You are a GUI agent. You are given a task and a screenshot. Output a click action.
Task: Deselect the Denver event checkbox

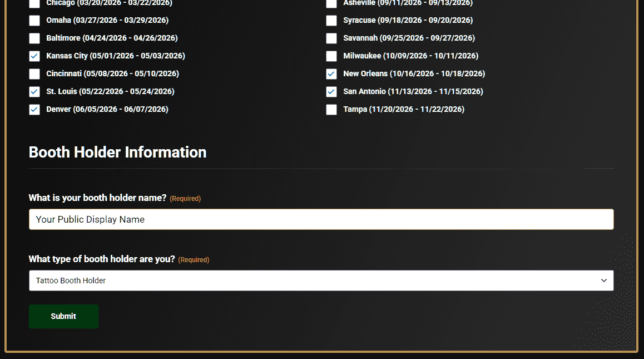pyautogui.click(x=34, y=110)
